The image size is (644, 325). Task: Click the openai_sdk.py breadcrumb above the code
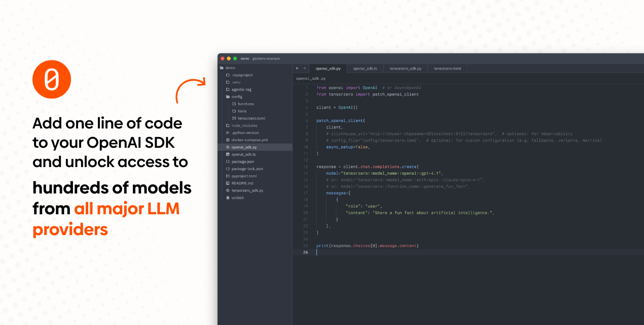(x=311, y=79)
